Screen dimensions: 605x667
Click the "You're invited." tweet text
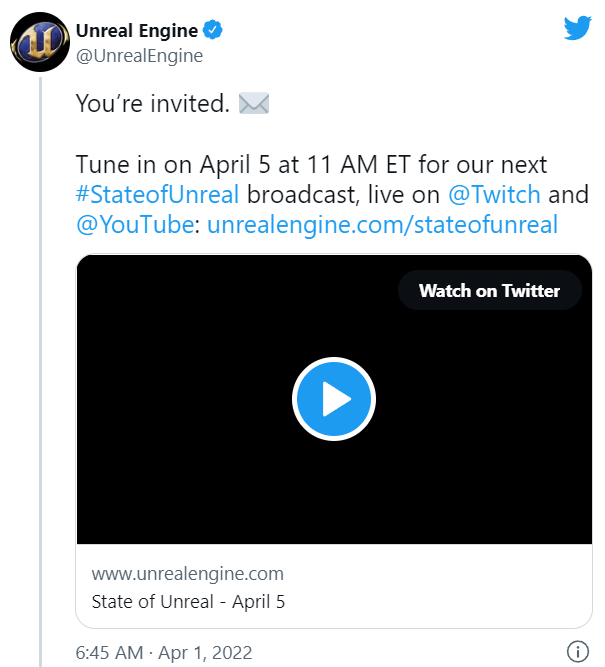tap(153, 104)
